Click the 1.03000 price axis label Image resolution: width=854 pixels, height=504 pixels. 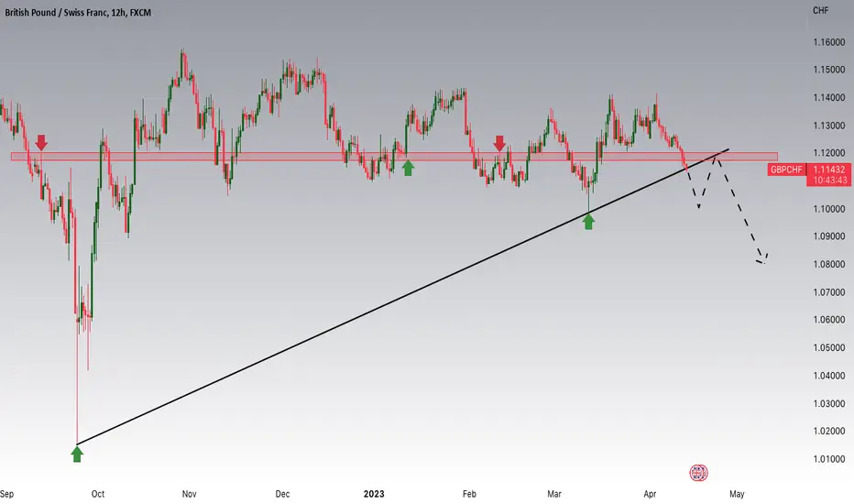(x=829, y=403)
